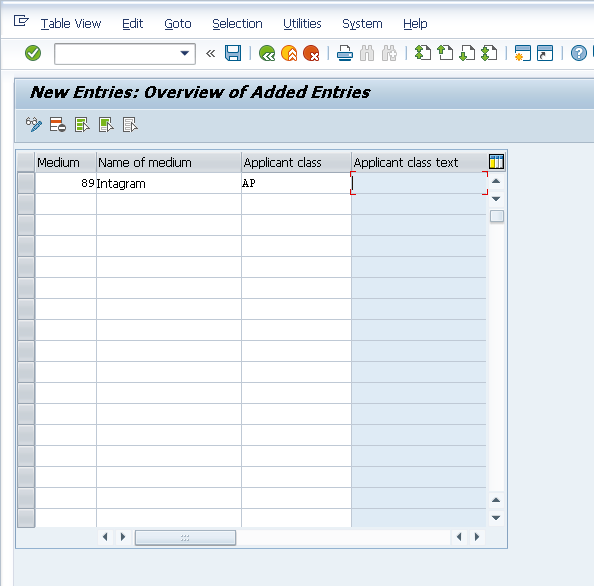Click horizontal scroll left arrow near thumb
This screenshot has height=586, width=594.
105,537
